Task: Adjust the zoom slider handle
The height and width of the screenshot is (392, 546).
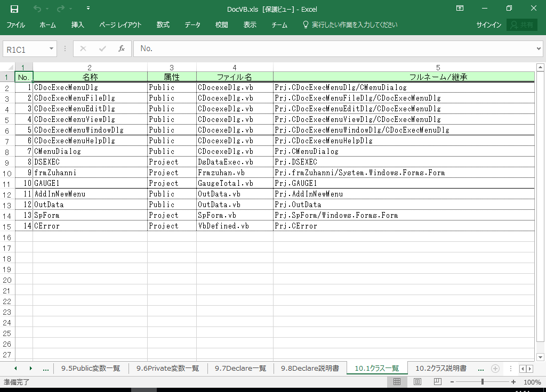Action: [483, 382]
